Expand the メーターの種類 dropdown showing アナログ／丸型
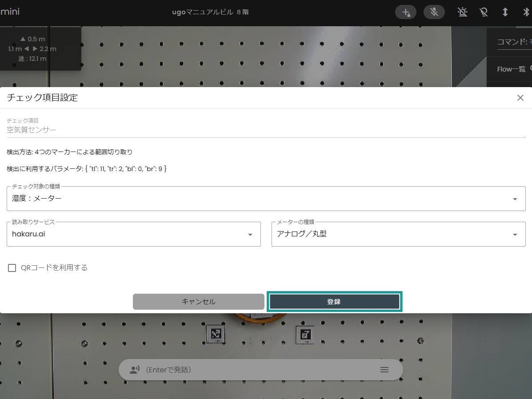This screenshot has width=532, height=399. [515, 234]
